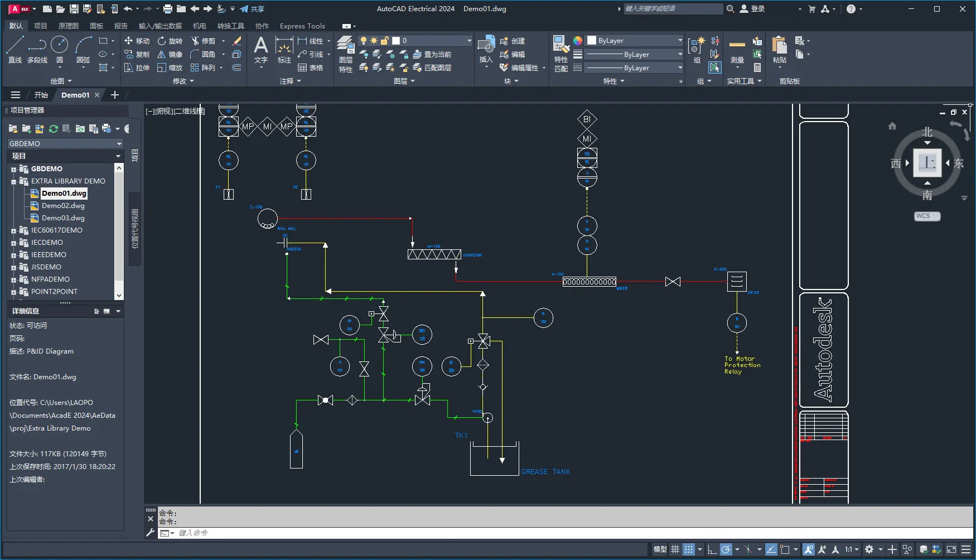Toggle drawing grid display in status bar
This screenshot has height=560, width=976.
(x=675, y=549)
